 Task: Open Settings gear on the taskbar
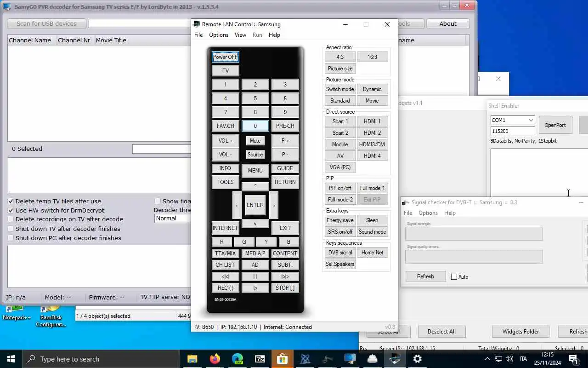418,359
